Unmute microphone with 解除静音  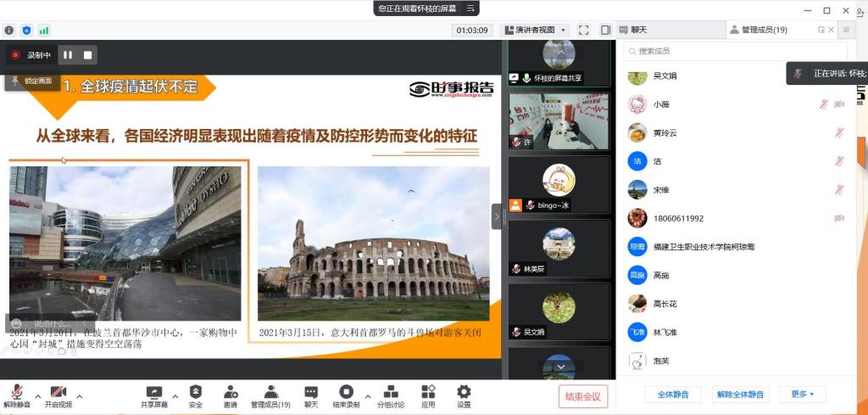point(17,394)
